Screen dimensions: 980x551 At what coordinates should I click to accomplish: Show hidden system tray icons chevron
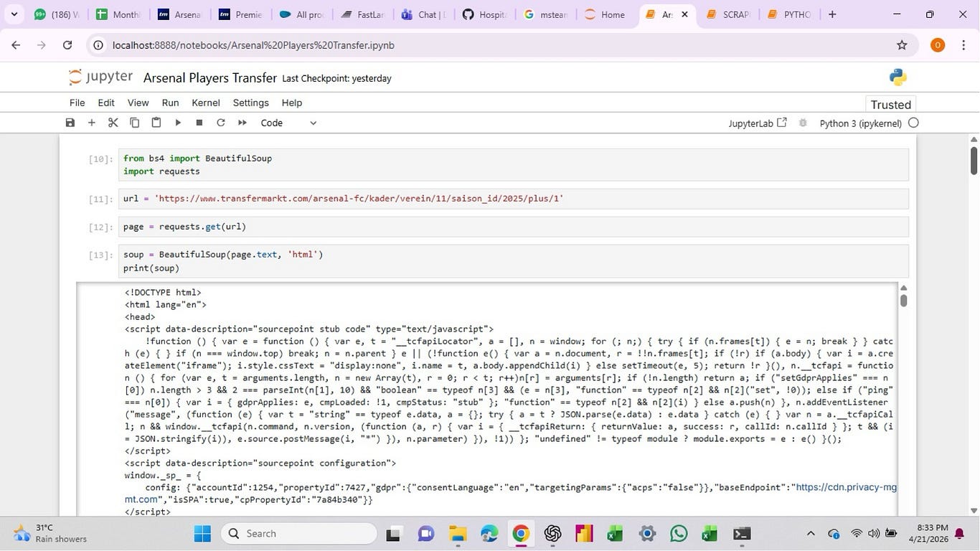[x=811, y=534]
